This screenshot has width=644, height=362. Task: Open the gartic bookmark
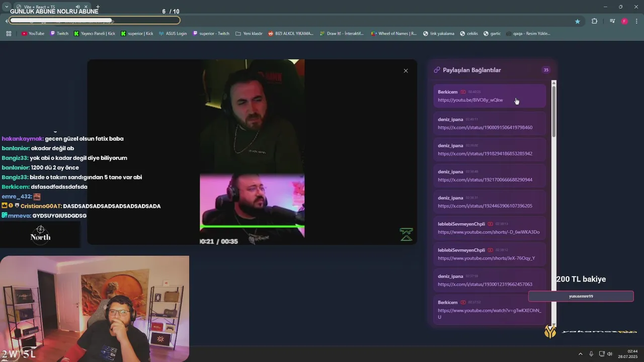point(492,34)
